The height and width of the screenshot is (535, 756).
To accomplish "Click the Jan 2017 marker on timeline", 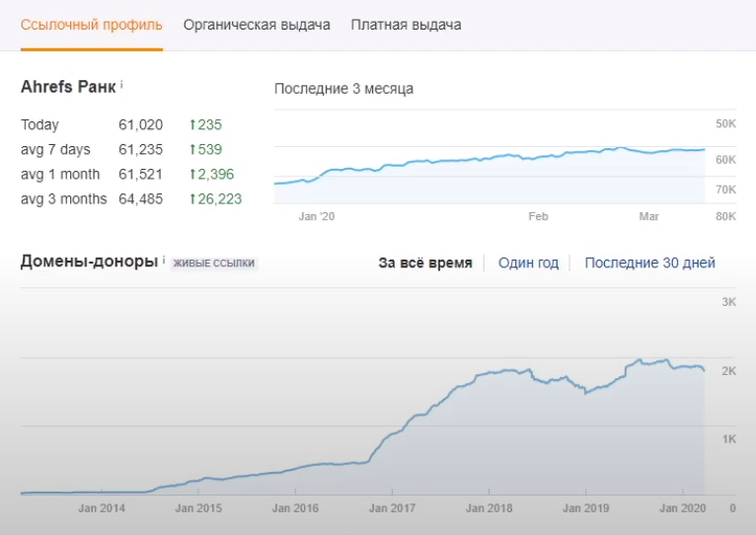I will pos(392,508).
